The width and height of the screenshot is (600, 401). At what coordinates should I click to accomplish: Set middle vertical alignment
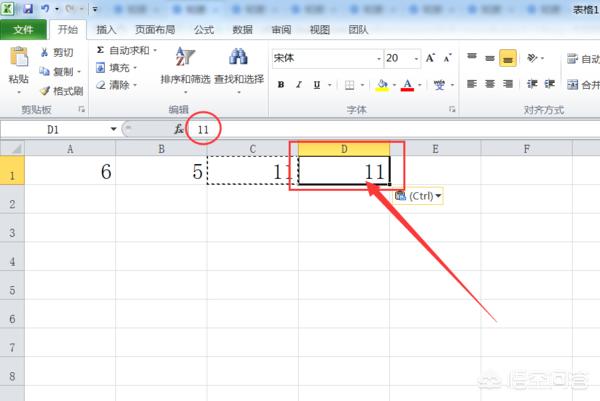click(490, 58)
